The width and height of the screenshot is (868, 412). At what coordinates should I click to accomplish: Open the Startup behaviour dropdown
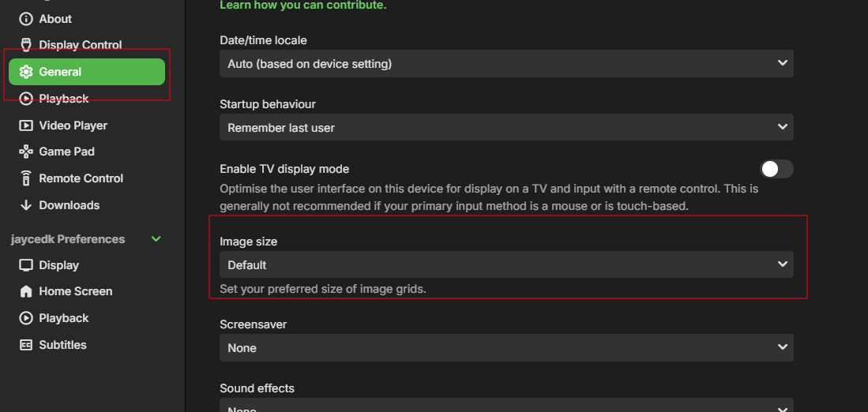pos(505,127)
